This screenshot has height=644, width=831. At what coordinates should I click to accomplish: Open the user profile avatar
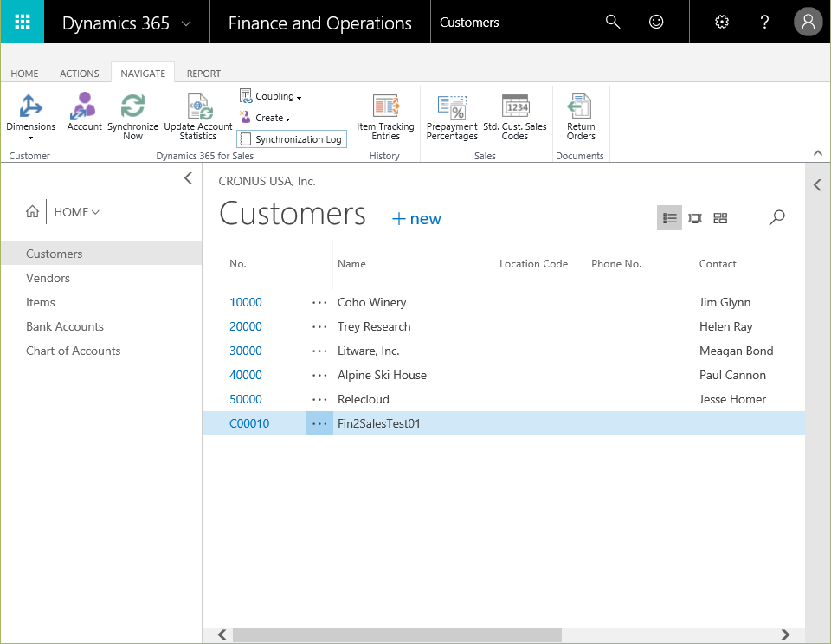(808, 22)
